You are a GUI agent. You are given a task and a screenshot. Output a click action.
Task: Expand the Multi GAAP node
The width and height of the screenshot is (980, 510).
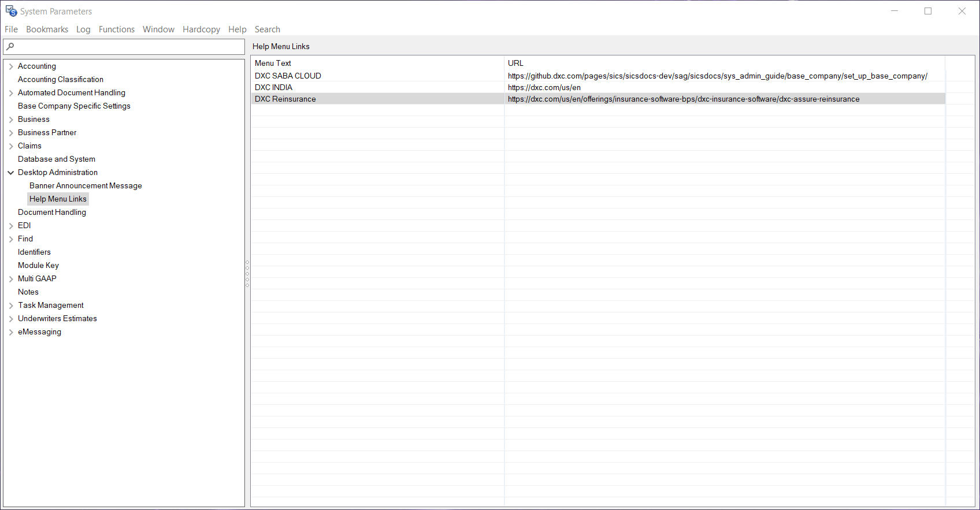(11, 279)
